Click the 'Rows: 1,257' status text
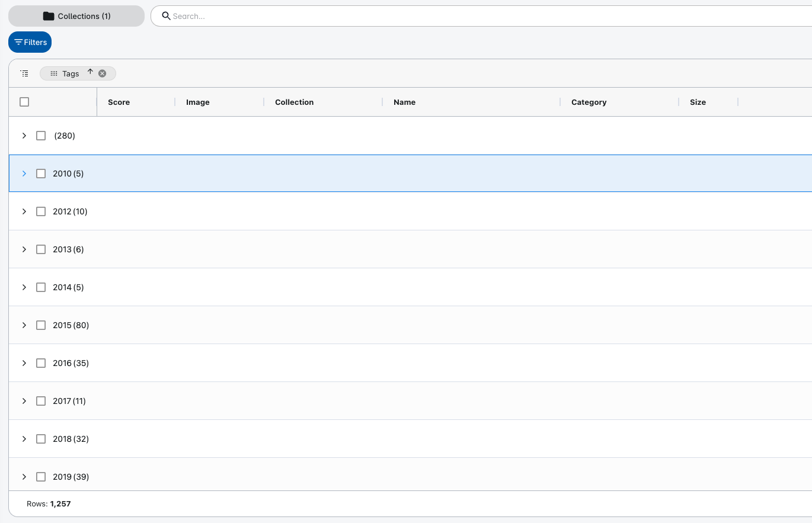Screen dimensions: 812x523 [x=49, y=504]
